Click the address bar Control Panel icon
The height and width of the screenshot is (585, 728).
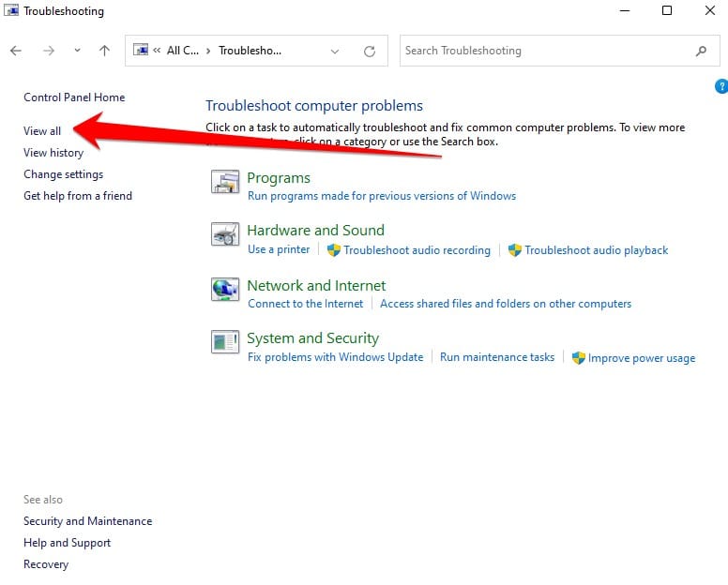141,50
